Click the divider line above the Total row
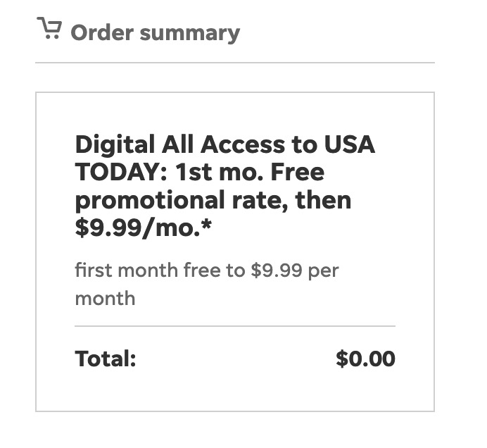 [234, 326]
